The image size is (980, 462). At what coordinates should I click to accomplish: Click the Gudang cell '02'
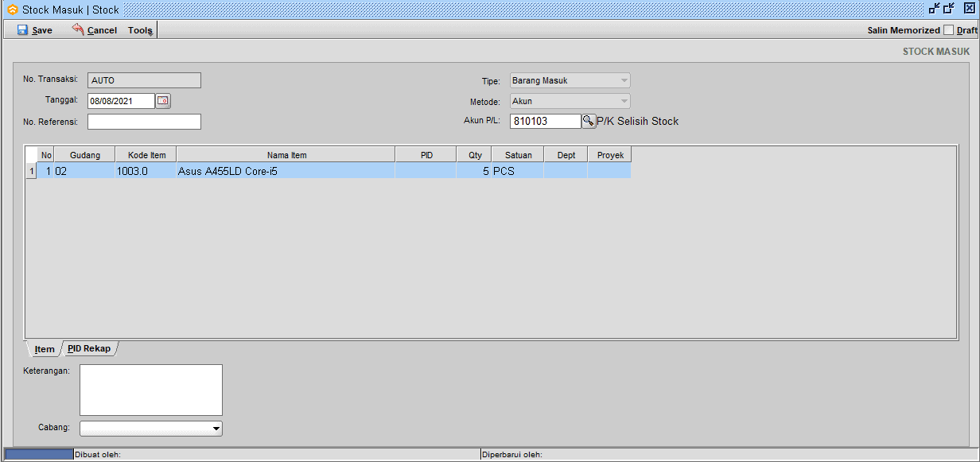point(85,171)
